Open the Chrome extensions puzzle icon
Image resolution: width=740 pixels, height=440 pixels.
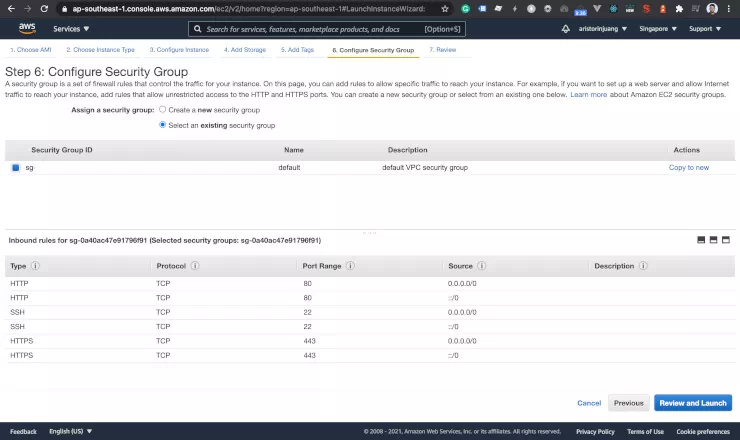tap(679, 8)
